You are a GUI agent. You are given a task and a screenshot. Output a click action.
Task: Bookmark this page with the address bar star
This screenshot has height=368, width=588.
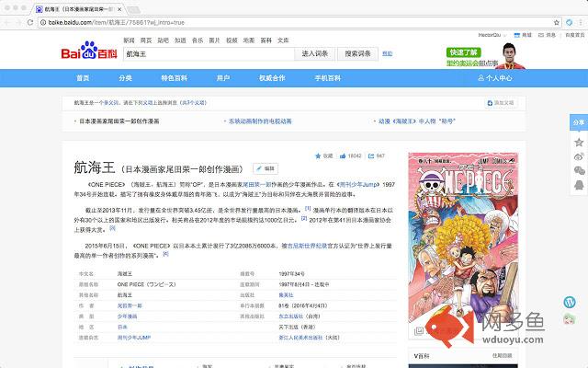(x=557, y=22)
